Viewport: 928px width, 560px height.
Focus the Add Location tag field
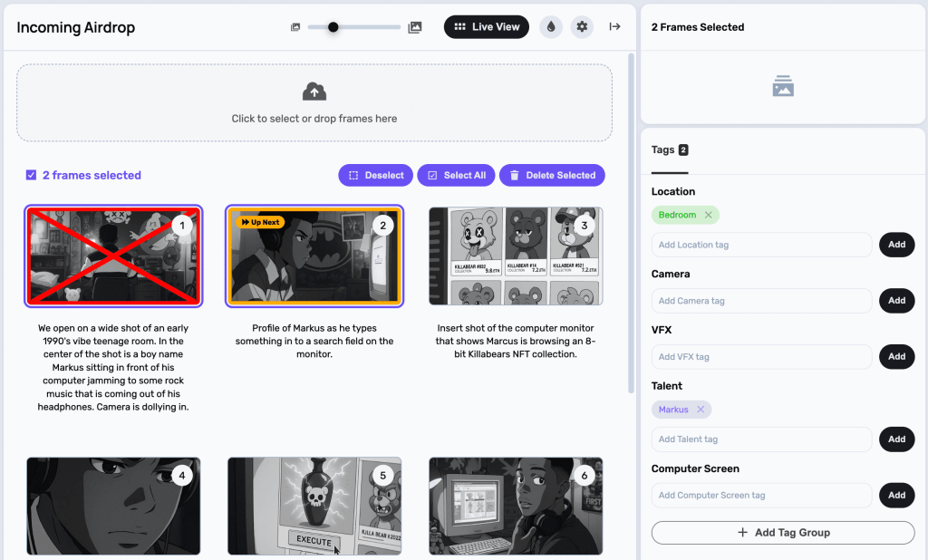click(x=761, y=245)
